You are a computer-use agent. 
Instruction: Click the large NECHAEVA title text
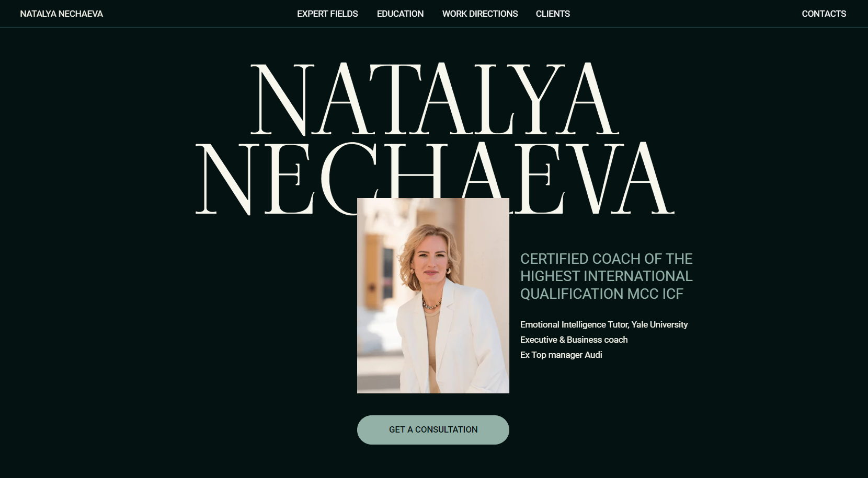tap(435, 178)
